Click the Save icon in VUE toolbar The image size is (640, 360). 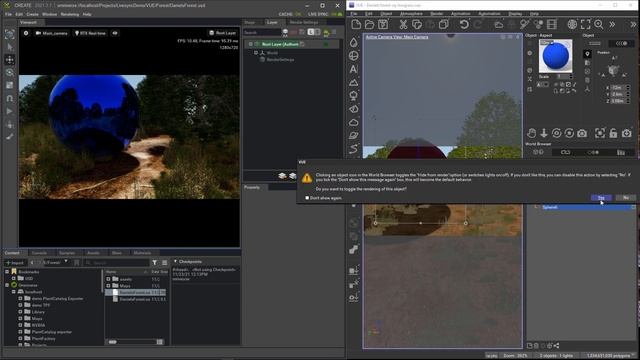tap(383, 24)
